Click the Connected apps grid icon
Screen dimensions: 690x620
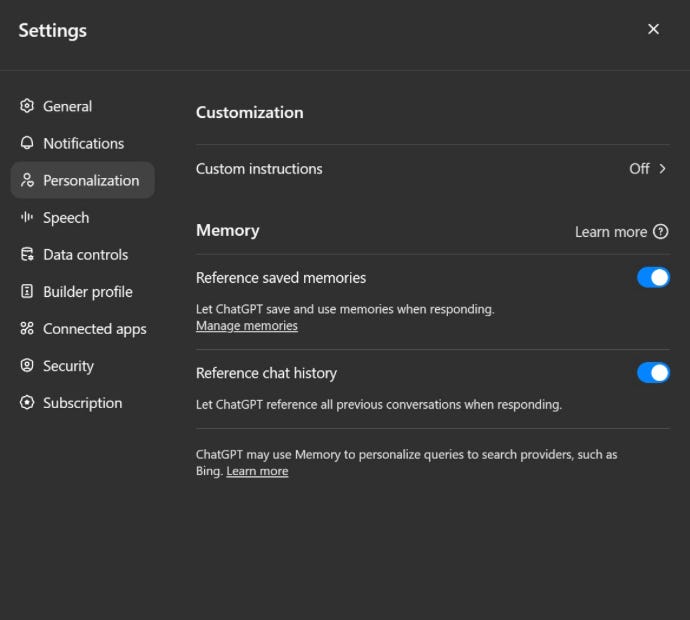[27, 328]
